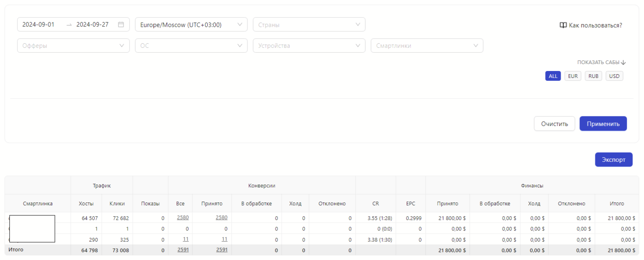The width and height of the screenshot is (644, 260).
Task: Open the 'Как пользоваться?' help link
Action: pyautogui.click(x=595, y=25)
